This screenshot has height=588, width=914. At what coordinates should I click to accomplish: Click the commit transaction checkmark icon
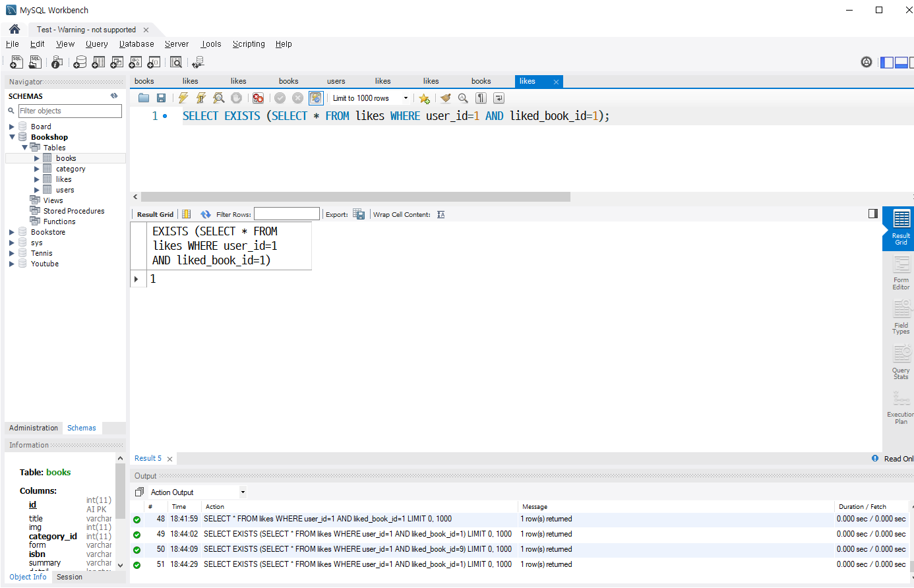tap(280, 98)
